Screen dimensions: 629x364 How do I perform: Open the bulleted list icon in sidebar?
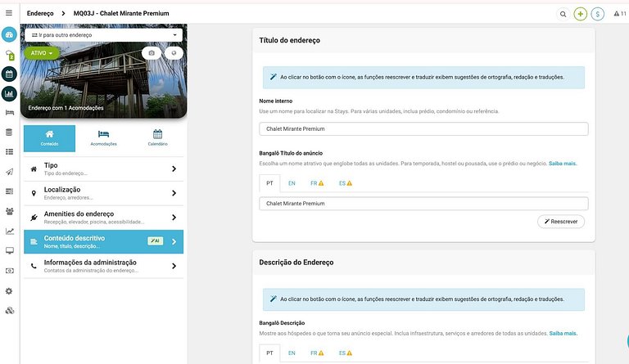10,152
